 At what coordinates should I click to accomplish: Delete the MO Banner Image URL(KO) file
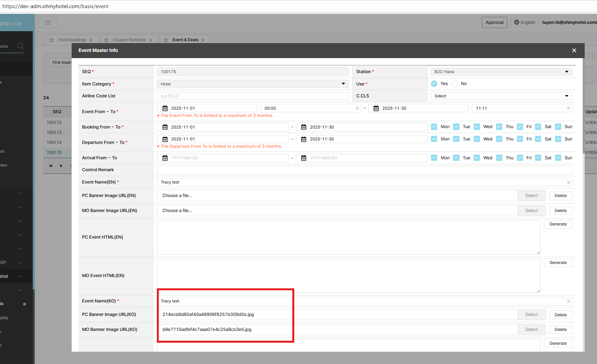tap(561, 329)
